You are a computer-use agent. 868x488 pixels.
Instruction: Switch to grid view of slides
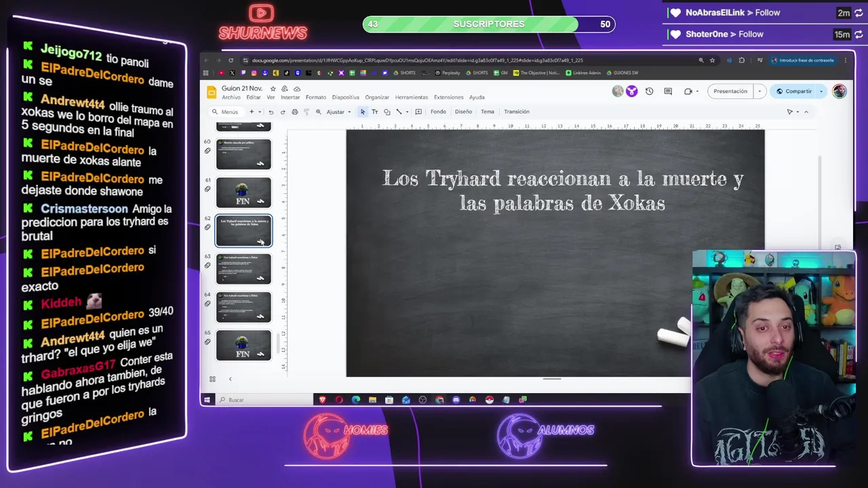click(212, 379)
